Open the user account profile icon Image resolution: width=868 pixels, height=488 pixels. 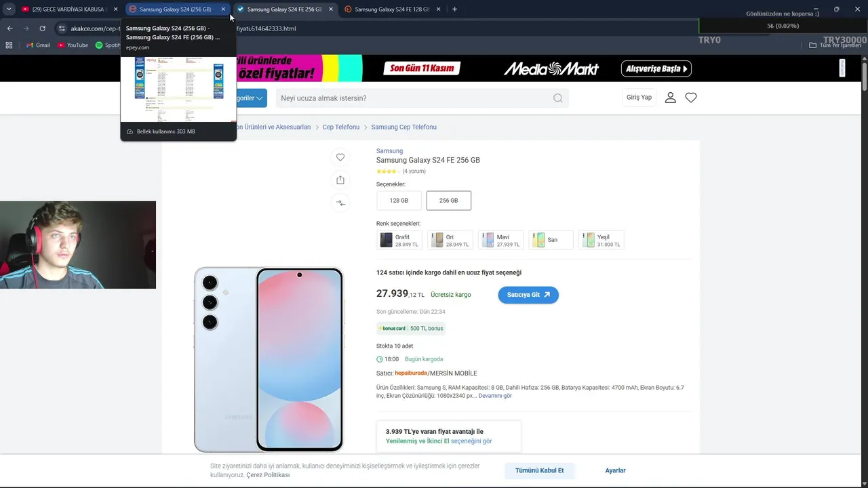(670, 98)
